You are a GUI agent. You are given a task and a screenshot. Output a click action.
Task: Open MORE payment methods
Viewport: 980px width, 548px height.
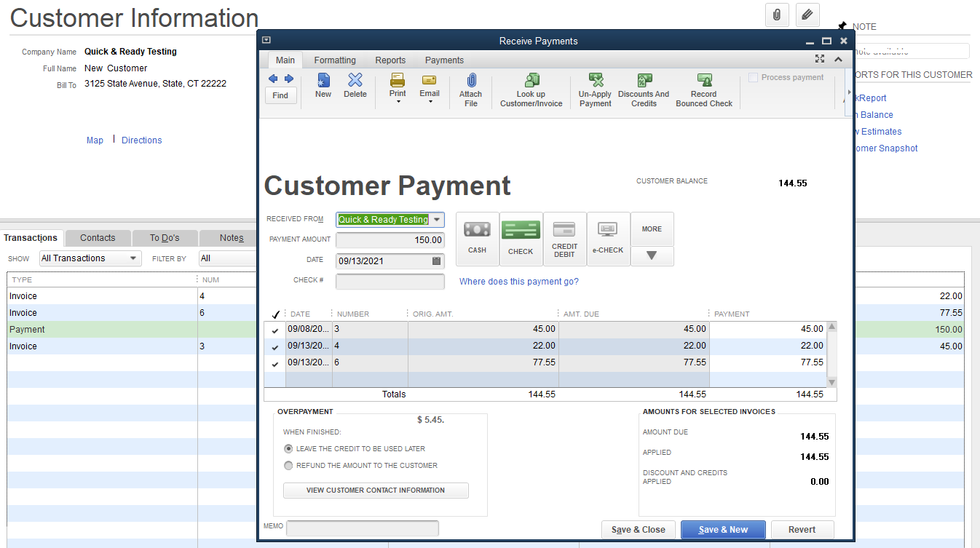652,229
